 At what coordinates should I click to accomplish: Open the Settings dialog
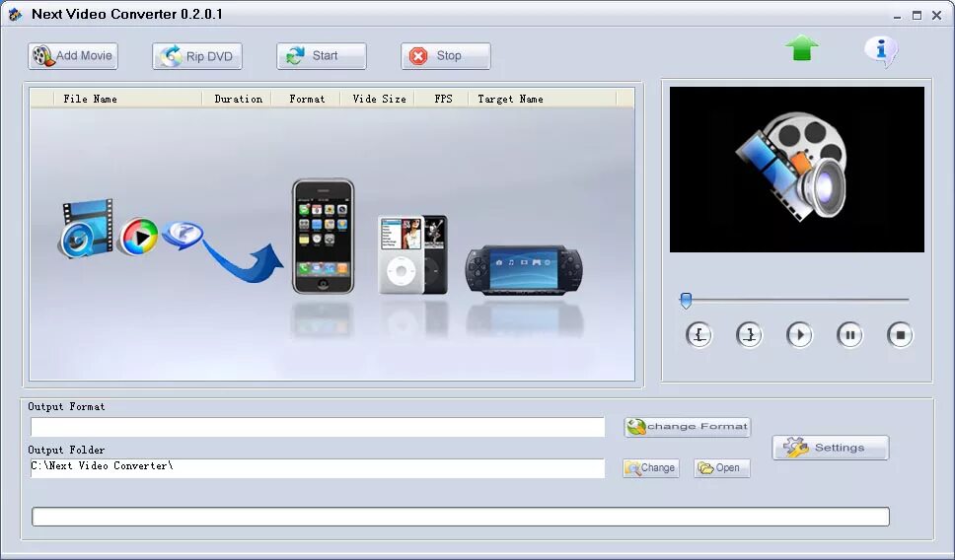(831, 448)
